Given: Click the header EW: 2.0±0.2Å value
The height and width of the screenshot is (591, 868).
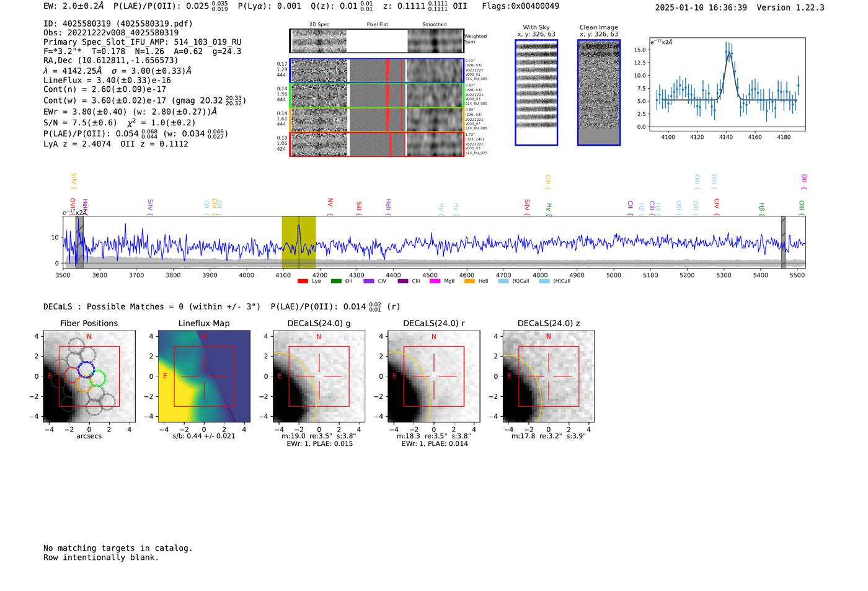Looking at the screenshot, I should click(x=74, y=6).
